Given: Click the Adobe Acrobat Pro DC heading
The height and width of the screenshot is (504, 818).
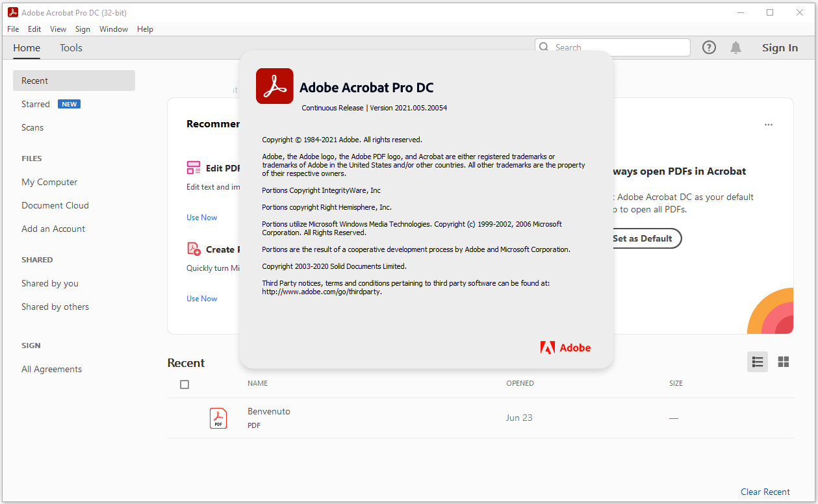Looking at the screenshot, I should click(366, 88).
